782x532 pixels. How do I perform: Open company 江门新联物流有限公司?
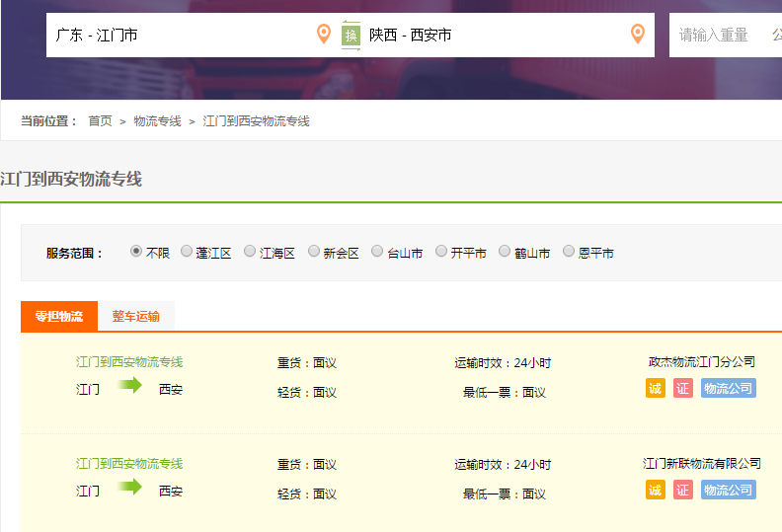(702, 464)
